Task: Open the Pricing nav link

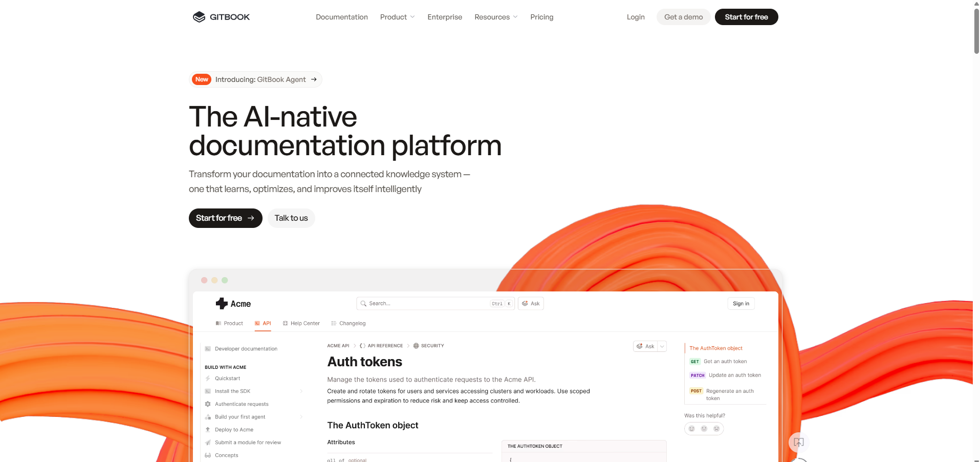Action: pyautogui.click(x=542, y=17)
